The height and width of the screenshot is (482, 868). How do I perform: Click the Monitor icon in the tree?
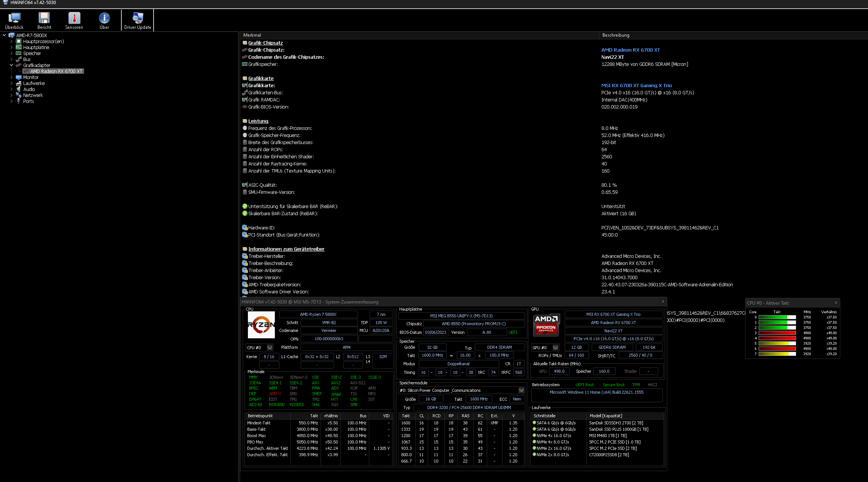19,77
